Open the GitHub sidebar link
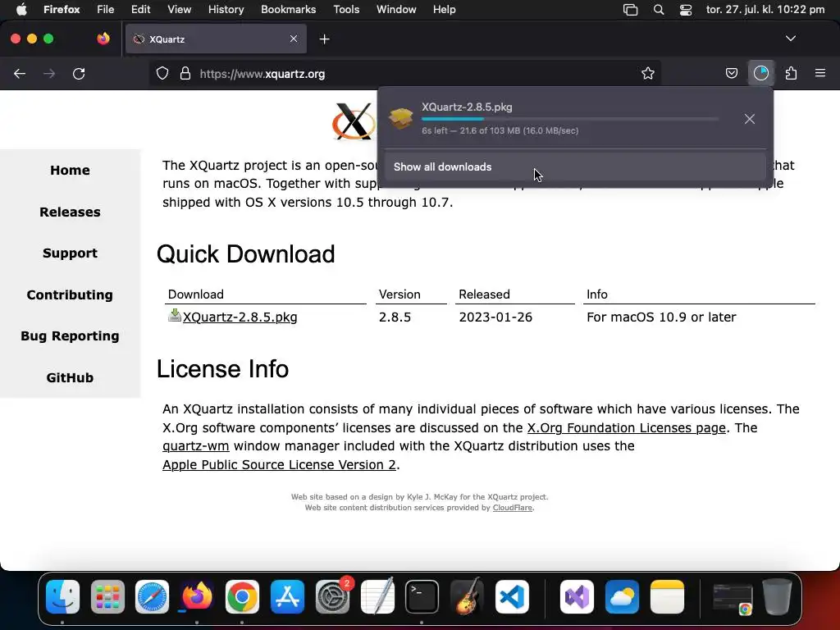Viewport: 840px width, 630px height. 71,377
